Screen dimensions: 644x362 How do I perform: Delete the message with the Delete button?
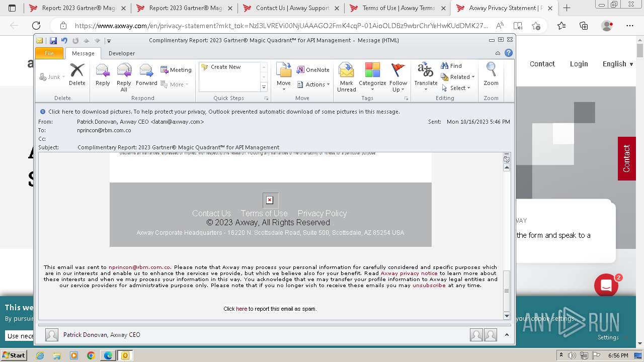(77, 74)
